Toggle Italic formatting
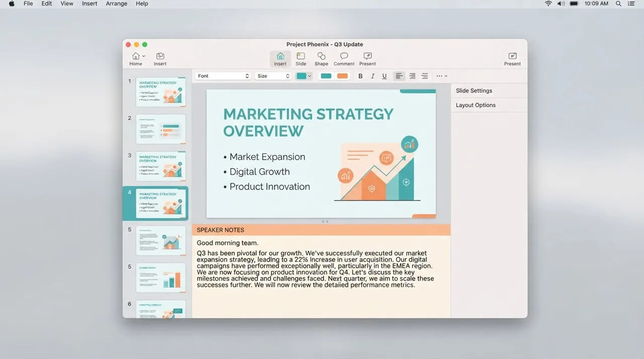Screen dimensions: 644x359 (x=372, y=76)
